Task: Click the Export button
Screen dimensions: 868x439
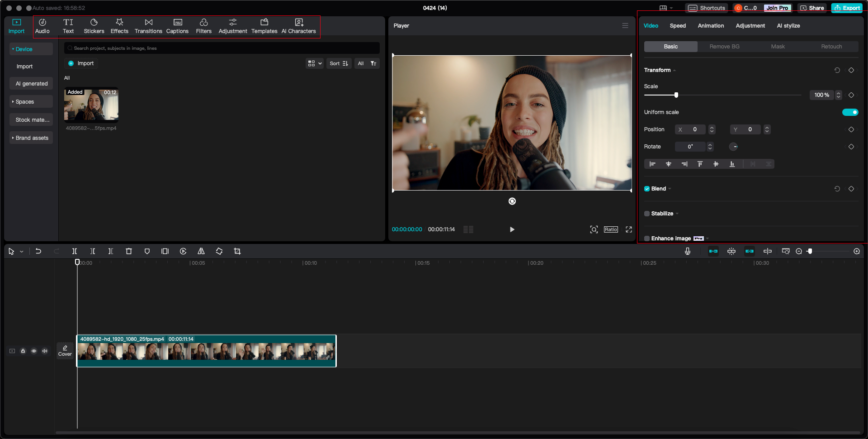Action: [846, 8]
